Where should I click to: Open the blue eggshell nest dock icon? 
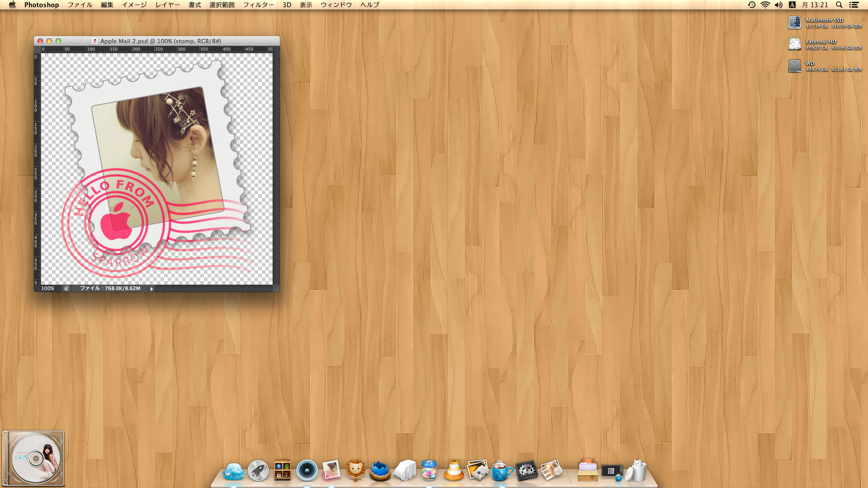pos(380,471)
